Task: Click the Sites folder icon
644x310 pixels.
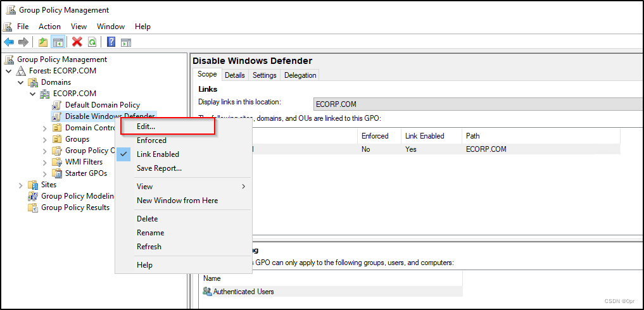Action: tap(33, 185)
